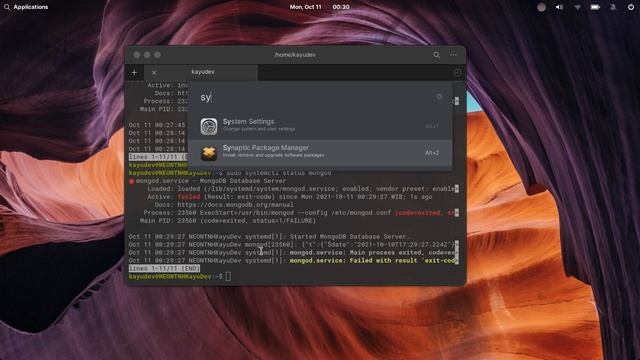This screenshot has height=360, width=640.
Task: Click the terminal search magnifier icon
Action: pos(436,55)
